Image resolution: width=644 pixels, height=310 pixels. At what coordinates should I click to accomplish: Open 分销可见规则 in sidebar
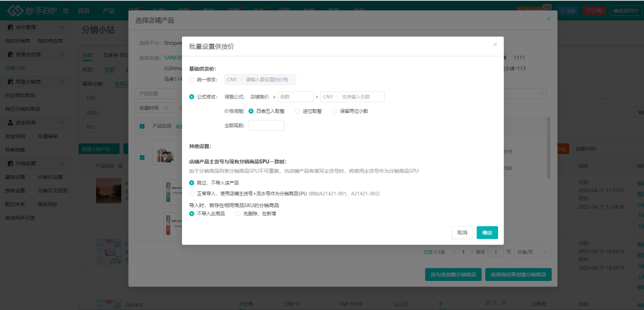[x=52, y=191]
